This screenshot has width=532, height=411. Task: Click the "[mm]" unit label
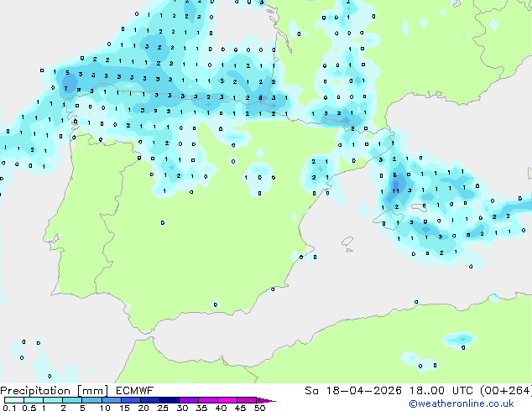tap(93, 391)
